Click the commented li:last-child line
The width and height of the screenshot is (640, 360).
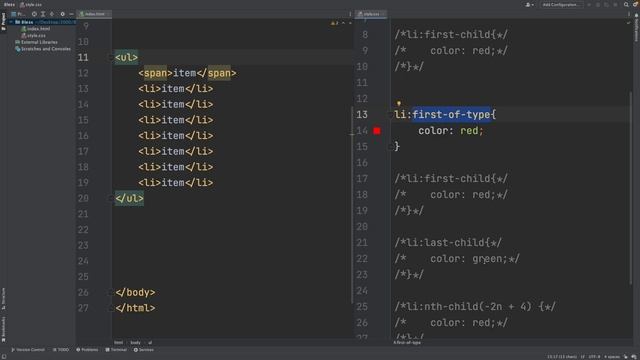pos(448,243)
